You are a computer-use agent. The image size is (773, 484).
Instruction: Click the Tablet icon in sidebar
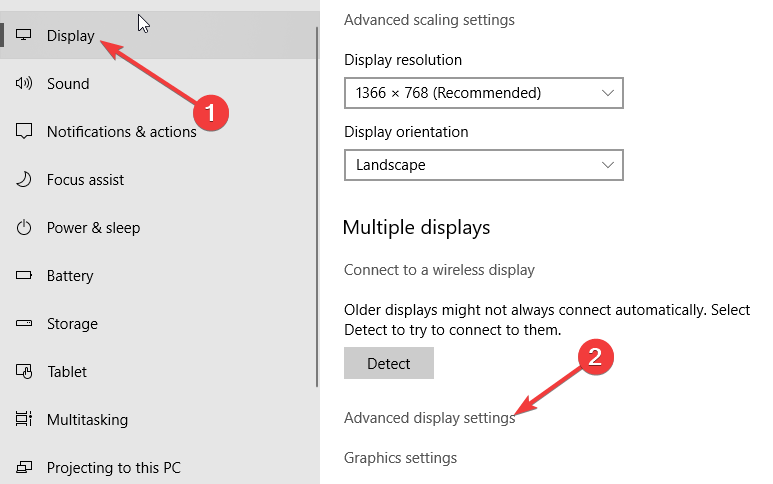[24, 371]
